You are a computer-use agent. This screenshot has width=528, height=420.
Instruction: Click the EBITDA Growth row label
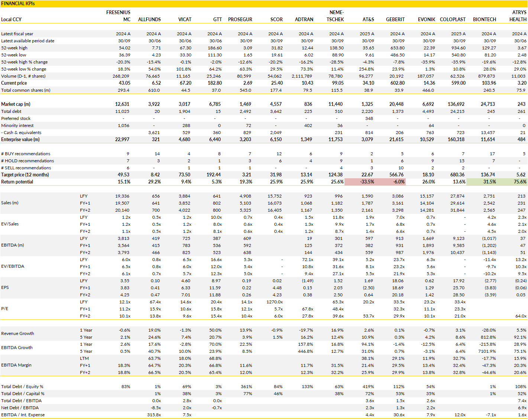17,348
